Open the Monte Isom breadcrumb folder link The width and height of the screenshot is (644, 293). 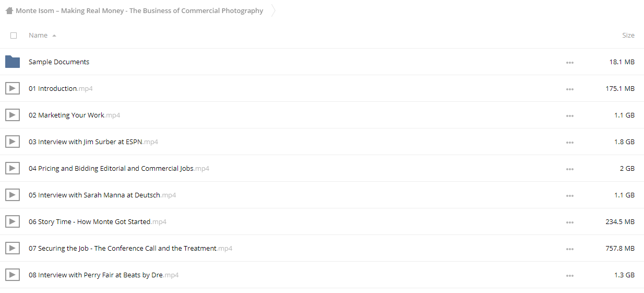point(139,10)
